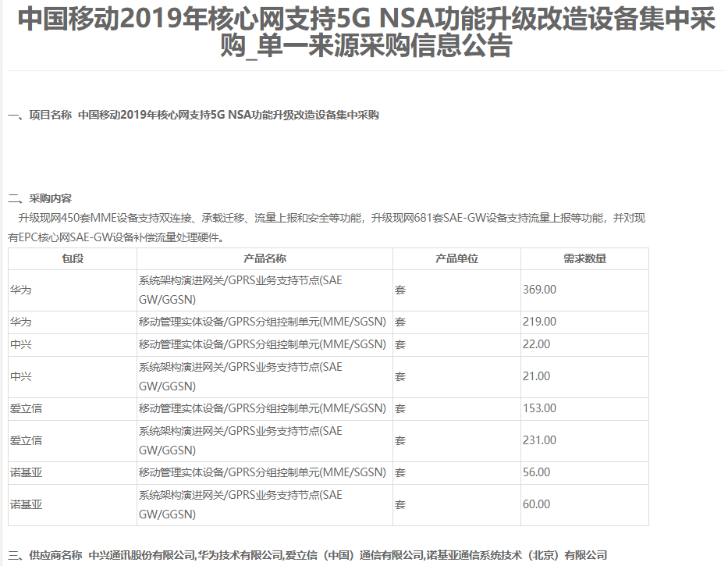This screenshot has height=566, width=728.
Task: Click 诺基亚 in the 56.00 row
Action: 26,472
